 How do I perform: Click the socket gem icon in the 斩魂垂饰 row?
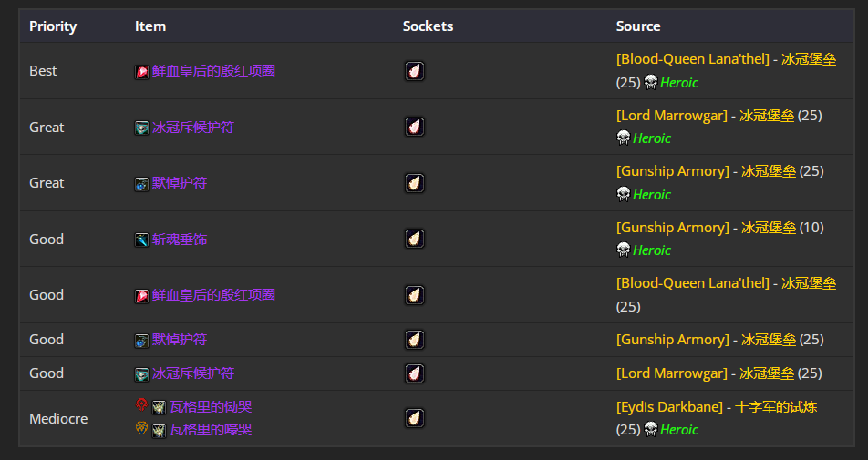tap(415, 240)
